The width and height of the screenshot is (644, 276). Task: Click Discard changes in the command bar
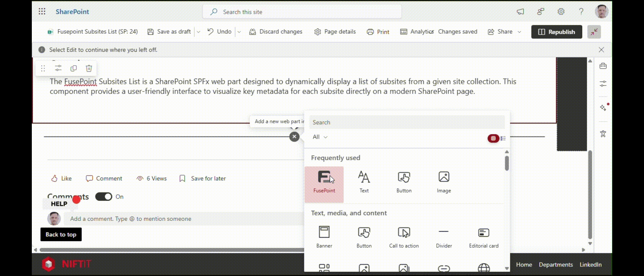tap(276, 32)
